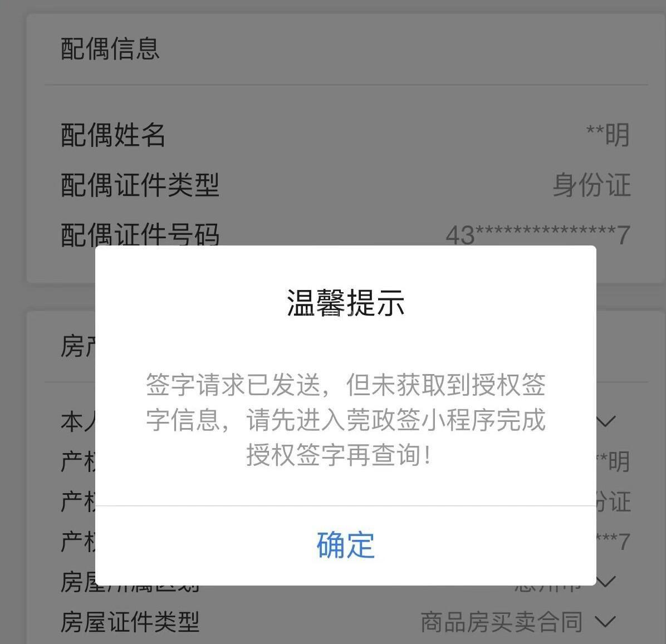Image resolution: width=666 pixels, height=644 pixels.
Task: Tap the ***7 number right of the dialog
Action: (613, 541)
